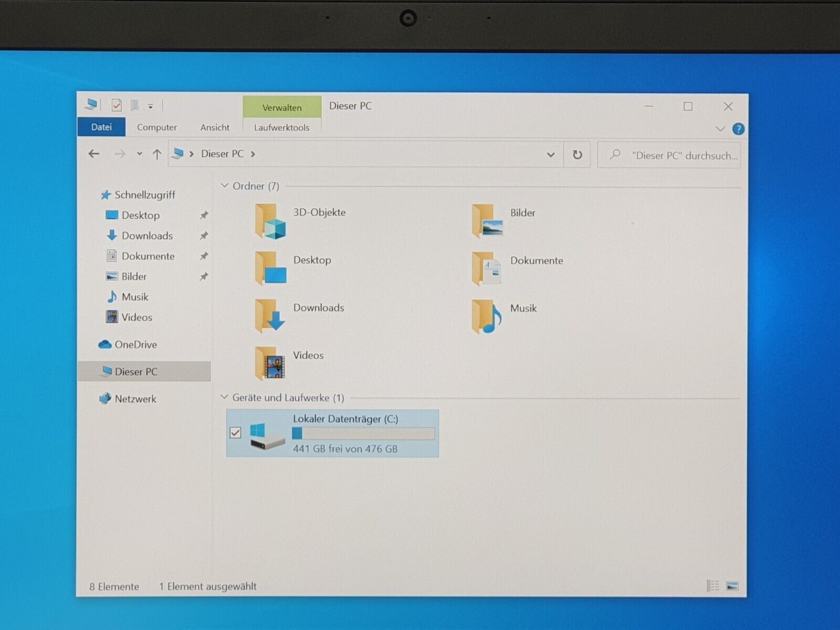This screenshot has width=840, height=630.
Task: Expand the ribbon with the chevron
Action: (720, 129)
